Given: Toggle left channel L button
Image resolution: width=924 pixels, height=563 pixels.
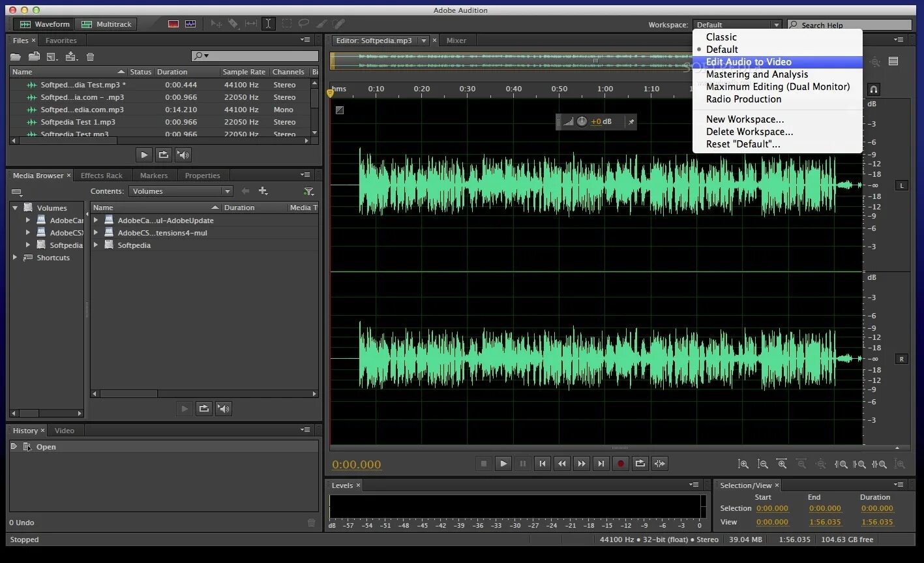Looking at the screenshot, I should coord(902,185).
